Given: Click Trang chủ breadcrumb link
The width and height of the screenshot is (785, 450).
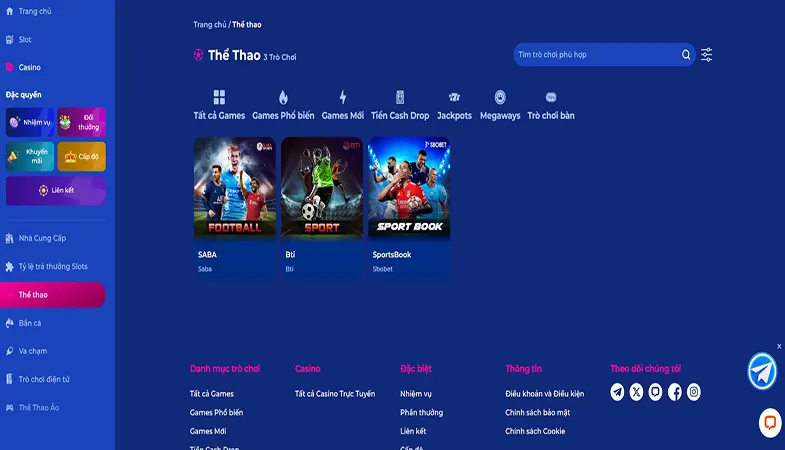Looking at the screenshot, I should 210,25.
